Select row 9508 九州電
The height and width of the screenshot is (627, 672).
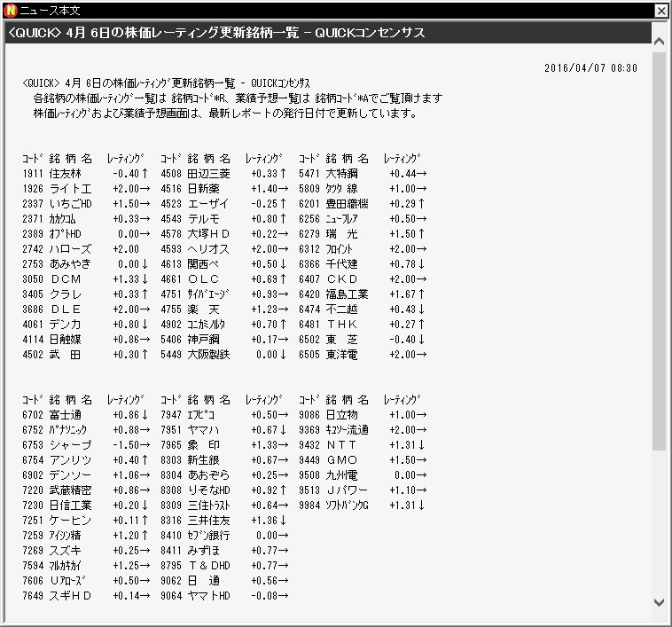click(363, 474)
